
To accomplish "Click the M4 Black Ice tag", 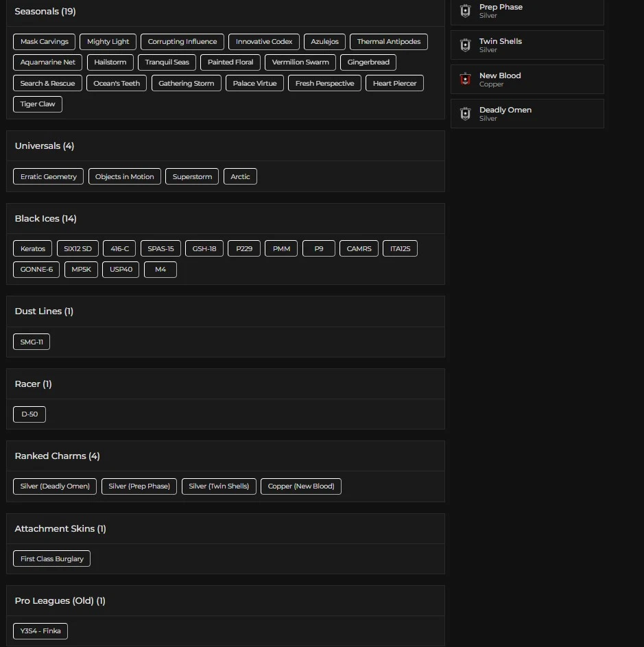I will click(x=160, y=270).
